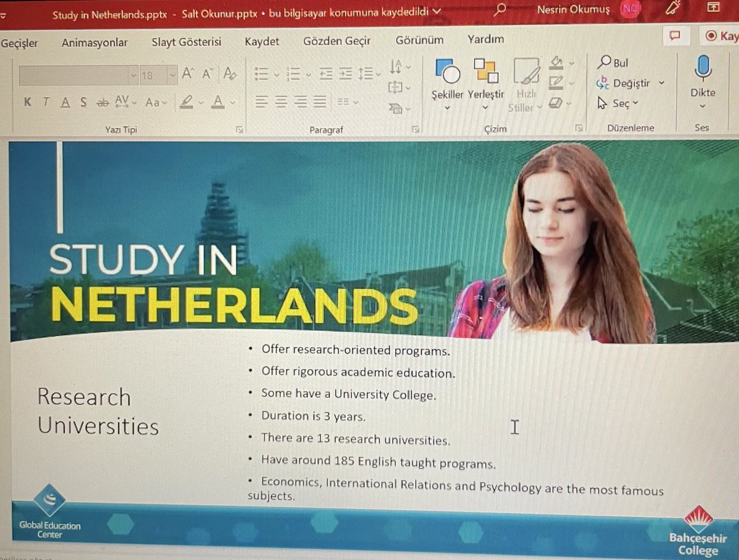
Task: Apply bulleted list
Action: click(262, 75)
